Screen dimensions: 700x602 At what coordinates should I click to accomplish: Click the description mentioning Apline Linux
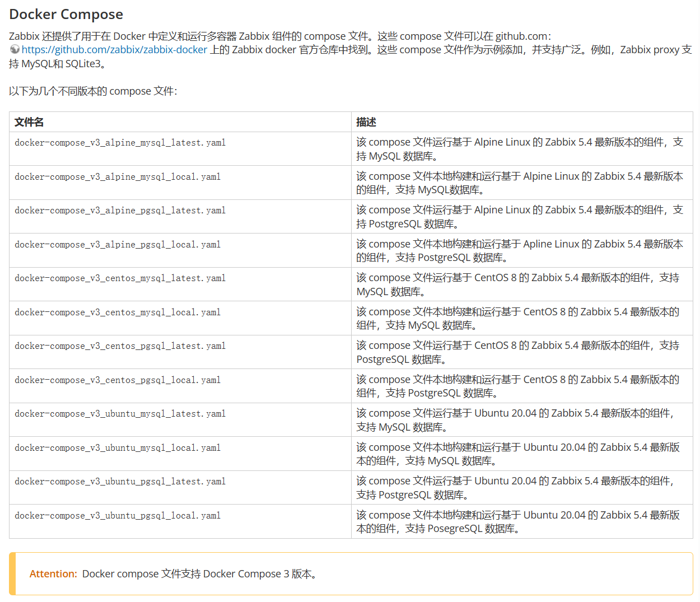[x=519, y=250]
